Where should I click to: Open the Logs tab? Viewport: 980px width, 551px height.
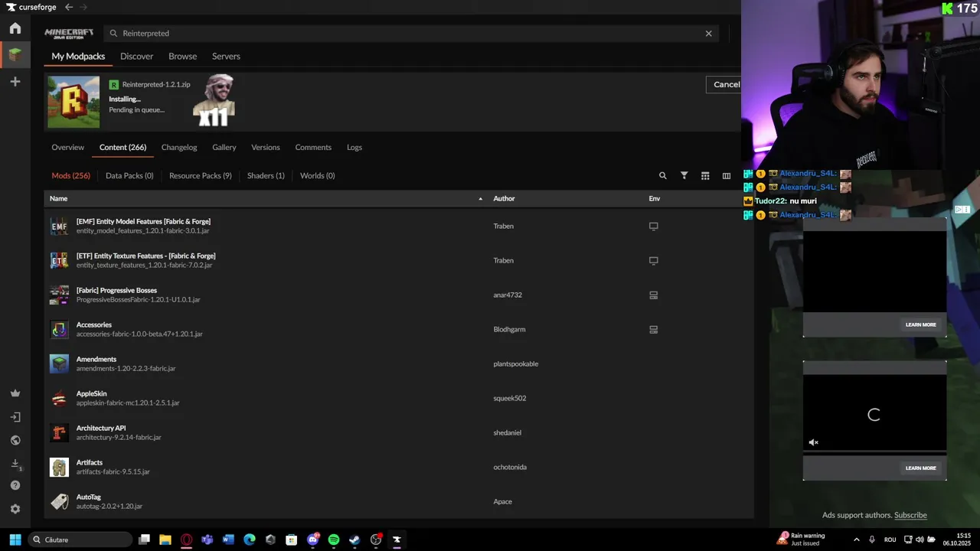(x=354, y=148)
